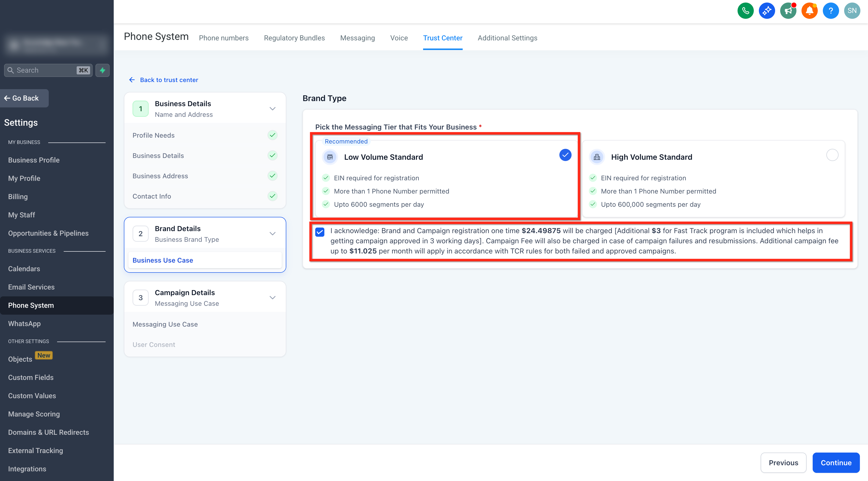
Task: Focus the sidebar Search field
Action: tap(48, 70)
